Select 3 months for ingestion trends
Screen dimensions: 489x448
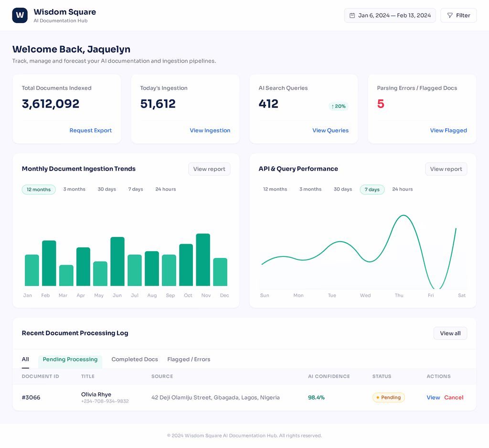(74, 189)
